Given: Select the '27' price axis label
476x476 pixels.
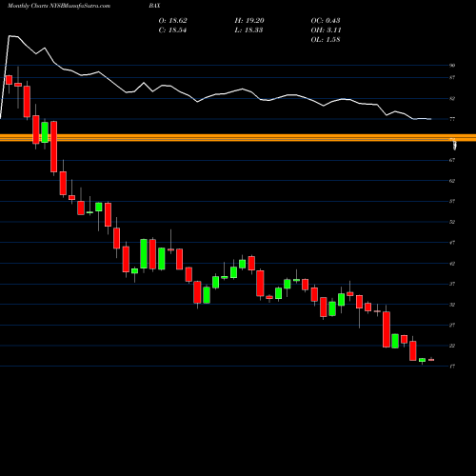Looking at the screenshot, I should (452, 325).
